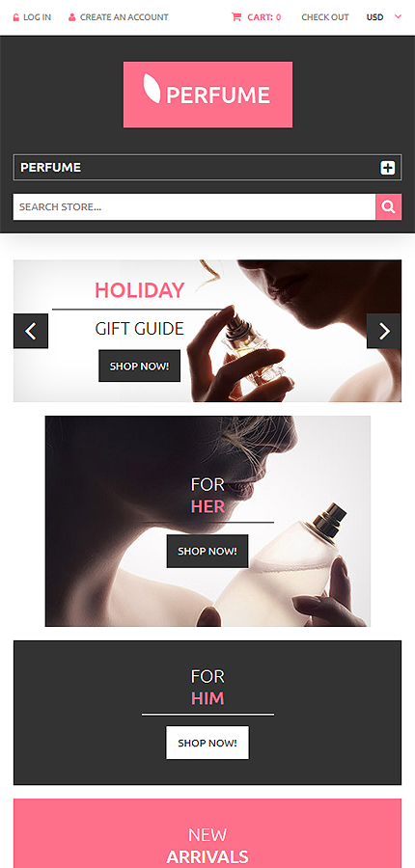Click the previous slide arrow on banner
Image resolution: width=415 pixels, height=868 pixels.
coord(31,331)
